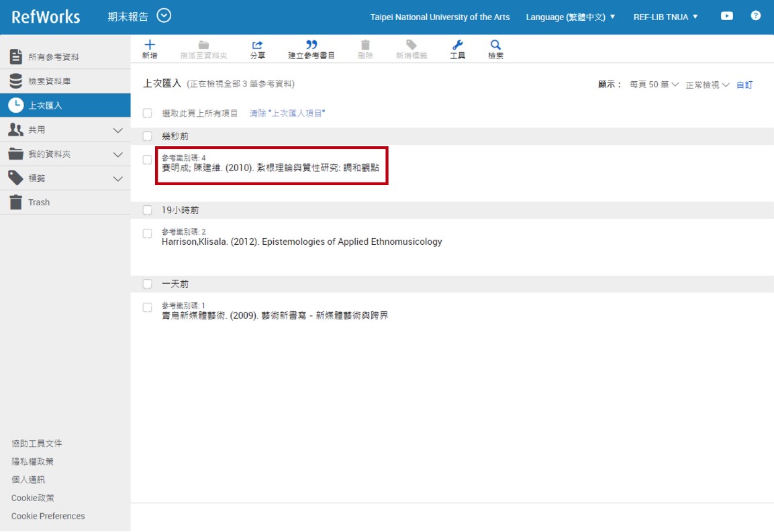Open the 每頁 50 筆 page size dropdown
The image size is (774, 532).
(654, 85)
